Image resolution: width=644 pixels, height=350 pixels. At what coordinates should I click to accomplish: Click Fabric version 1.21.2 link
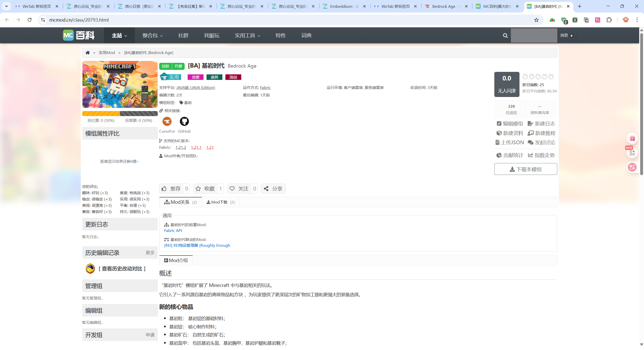click(181, 147)
